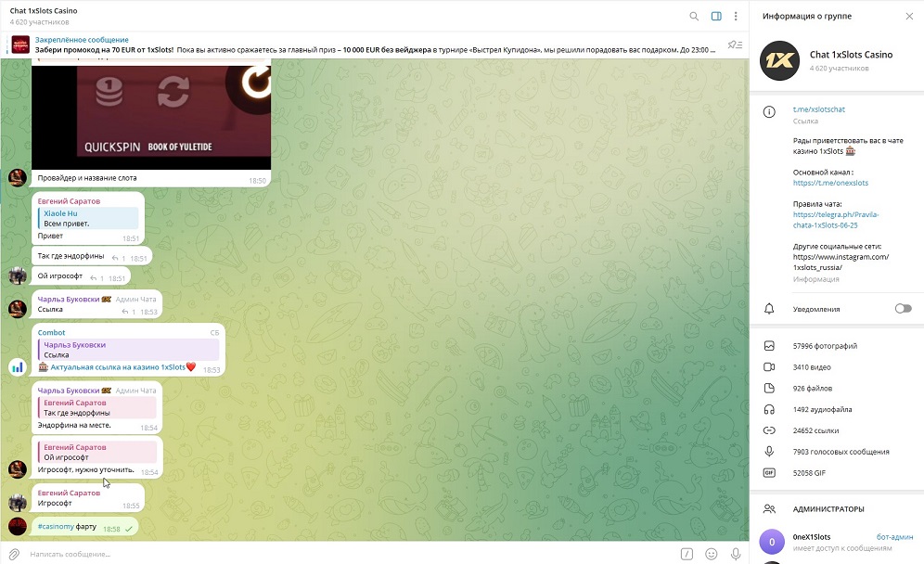Click the purple OneX1Slots avatar
Screen dimensions: 924x564
click(772, 542)
